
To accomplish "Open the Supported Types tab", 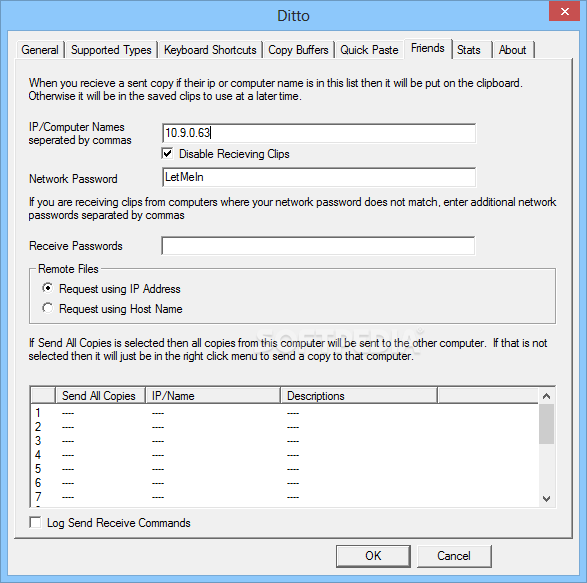I will pyautogui.click(x=111, y=50).
